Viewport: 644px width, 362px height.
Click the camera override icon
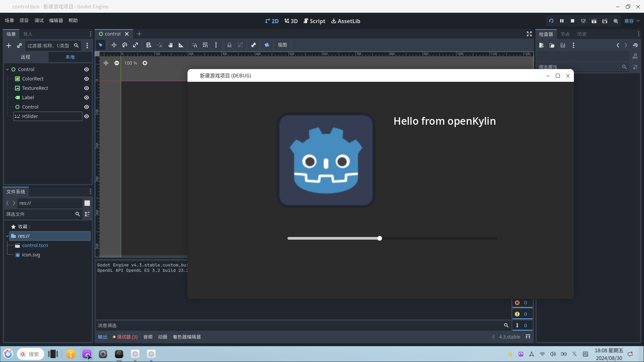(267, 45)
